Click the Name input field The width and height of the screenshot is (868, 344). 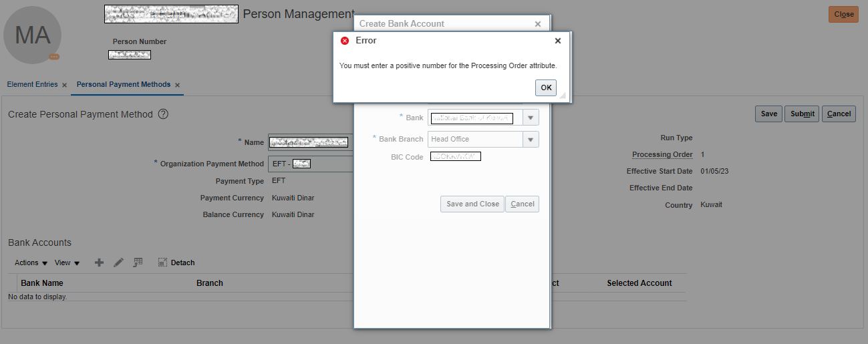(x=311, y=142)
